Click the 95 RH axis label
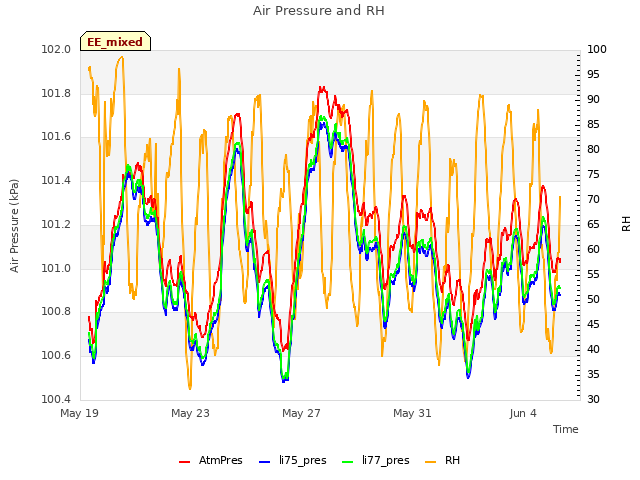The height and width of the screenshot is (480, 640). tap(593, 74)
